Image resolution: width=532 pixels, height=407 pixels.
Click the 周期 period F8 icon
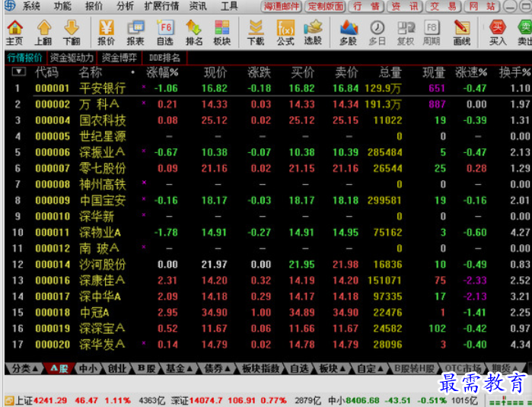[x=432, y=33]
